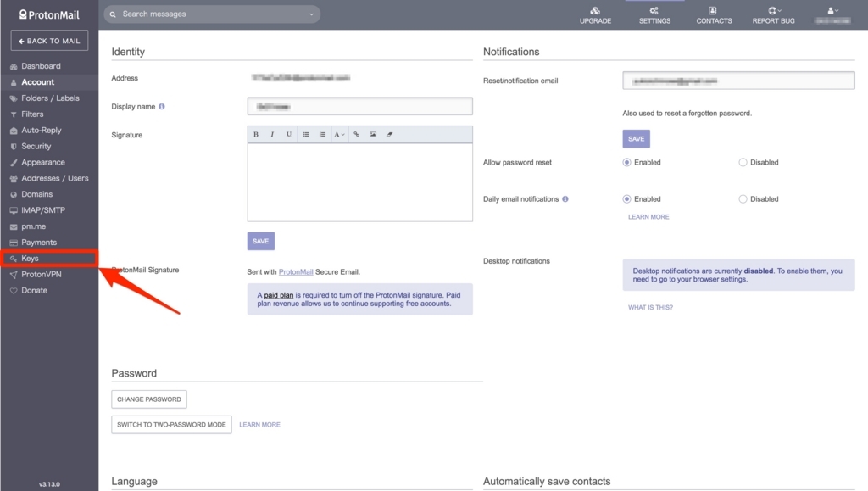Screen dimensions: 868x491
Task: Click the What Is This? link
Action: pos(650,307)
